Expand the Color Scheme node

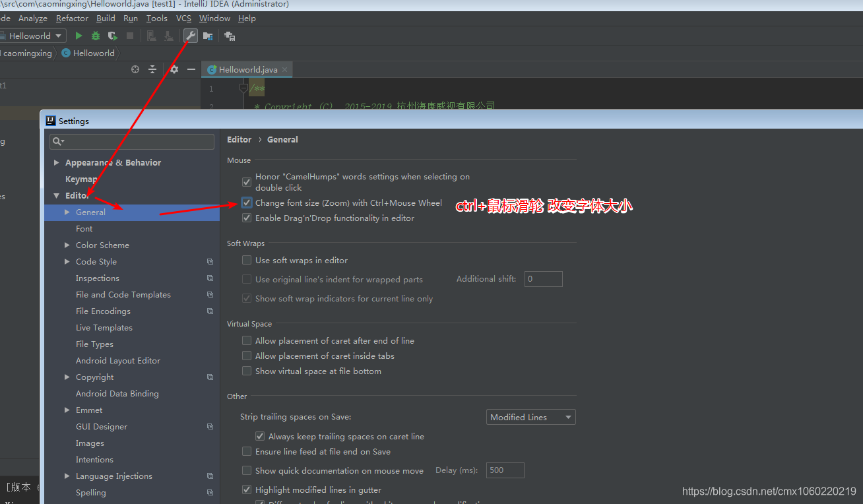pyautogui.click(x=67, y=245)
